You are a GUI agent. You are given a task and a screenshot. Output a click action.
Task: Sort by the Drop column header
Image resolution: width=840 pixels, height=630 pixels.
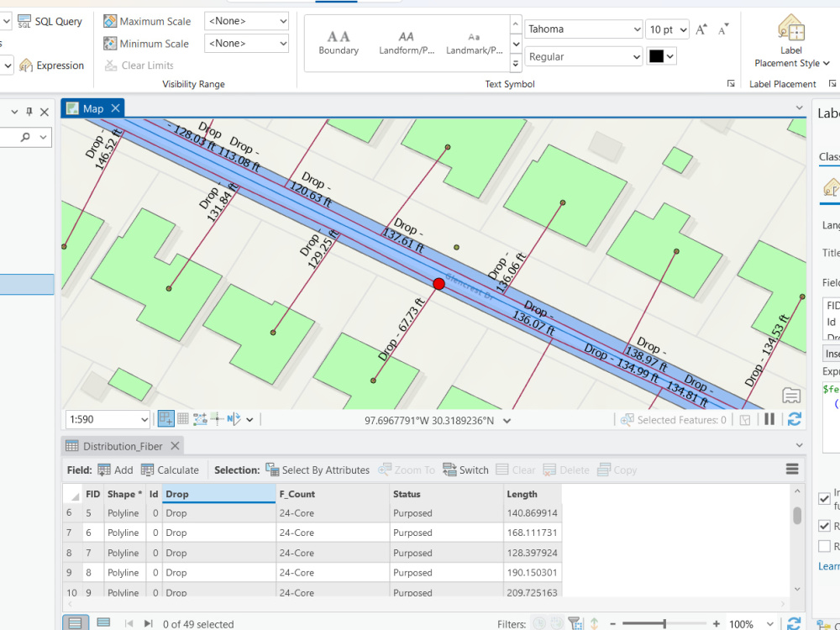point(219,494)
